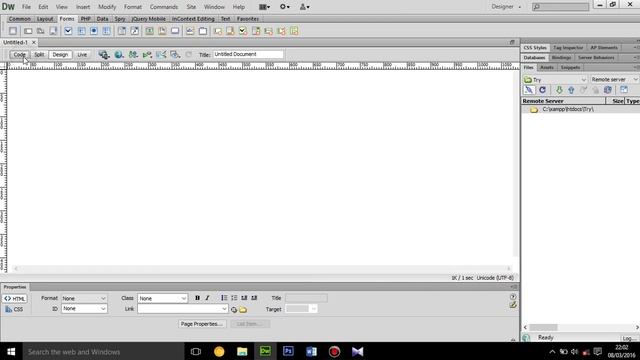Click the document Title input field

[248, 54]
